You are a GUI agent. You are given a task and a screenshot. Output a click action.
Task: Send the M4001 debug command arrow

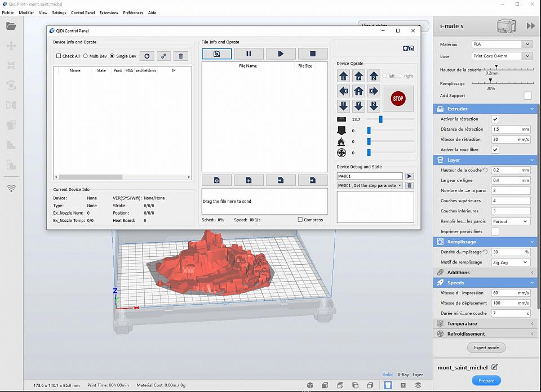tap(409, 176)
